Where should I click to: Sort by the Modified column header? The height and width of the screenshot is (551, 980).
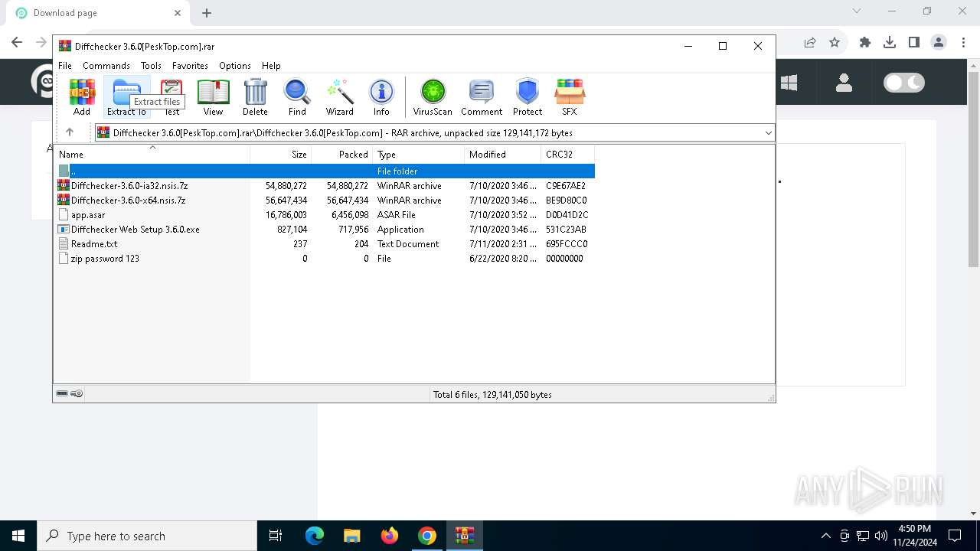coord(503,154)
